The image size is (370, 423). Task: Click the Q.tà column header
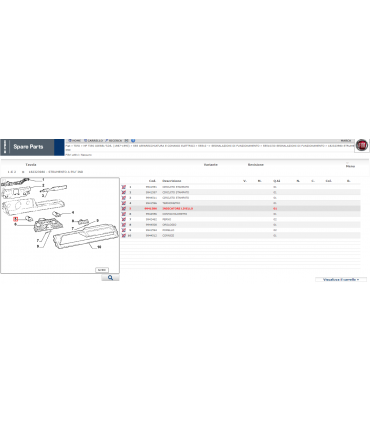[276, 181]
